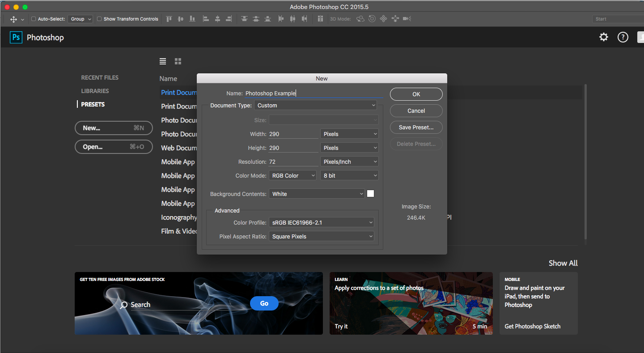Click the Save Preset button
Screen dimensions: 644x353
click(416, 127)
